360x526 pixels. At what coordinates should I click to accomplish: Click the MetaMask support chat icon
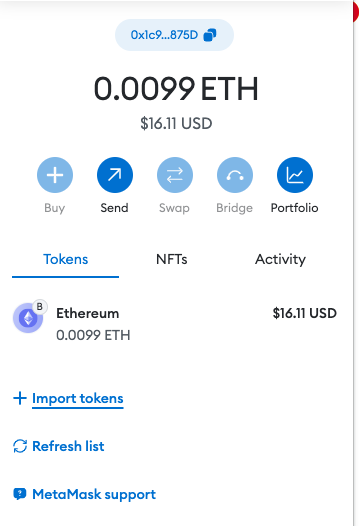point(20,494)
